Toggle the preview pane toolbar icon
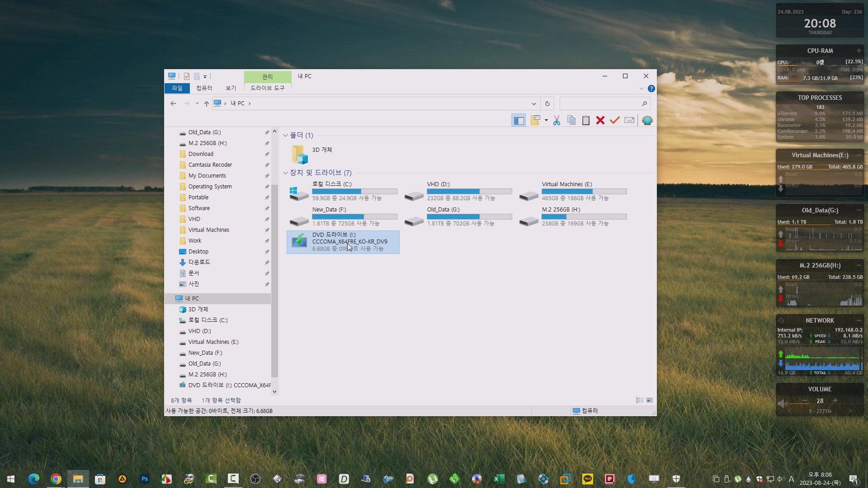 pos(519,120)
